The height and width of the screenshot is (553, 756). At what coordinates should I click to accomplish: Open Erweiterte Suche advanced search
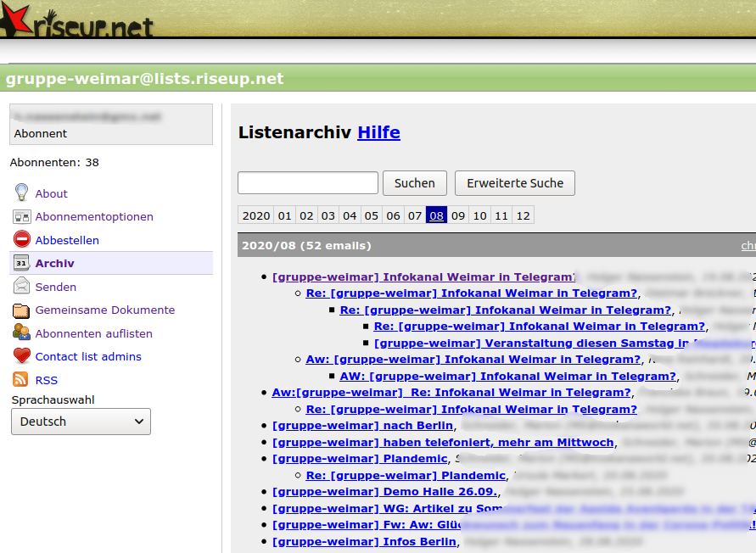coord(514,183)
